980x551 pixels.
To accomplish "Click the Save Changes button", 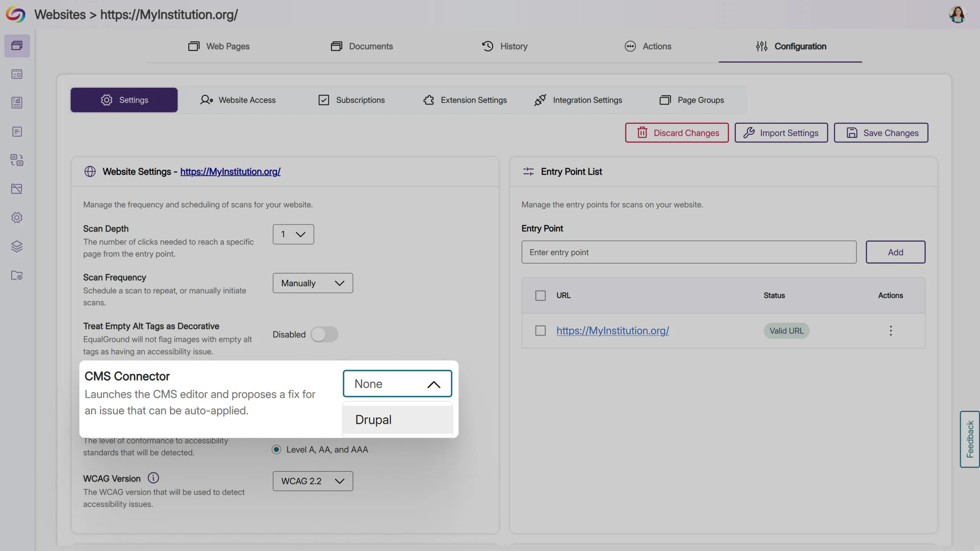I will [881, 133].
